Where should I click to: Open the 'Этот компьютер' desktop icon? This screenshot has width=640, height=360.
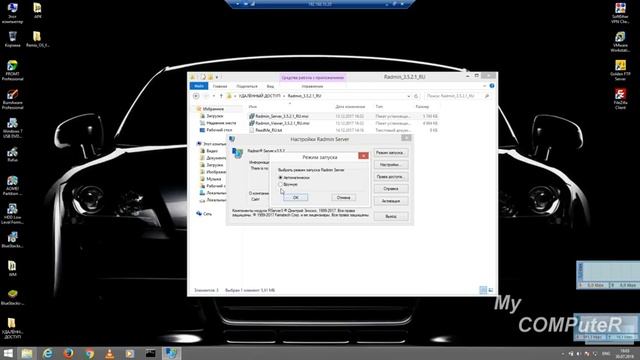[x=12, y=13]
